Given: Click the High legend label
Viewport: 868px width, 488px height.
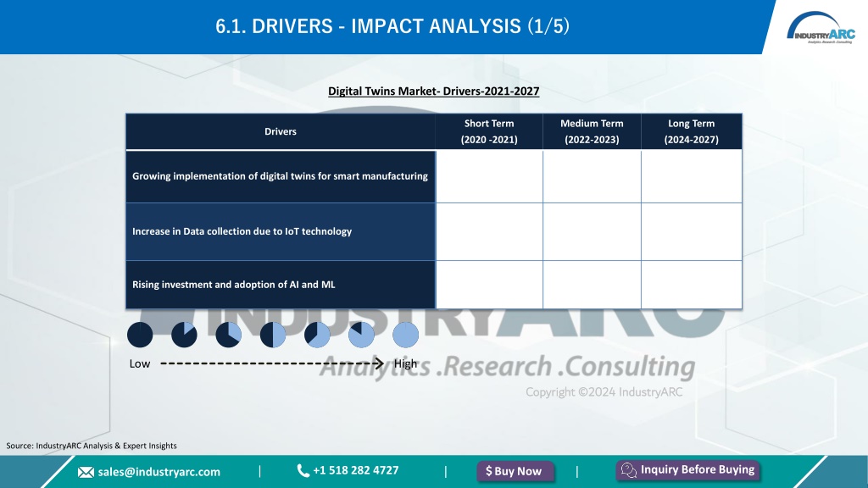Looking at the screenshot, I should point(405,363).
